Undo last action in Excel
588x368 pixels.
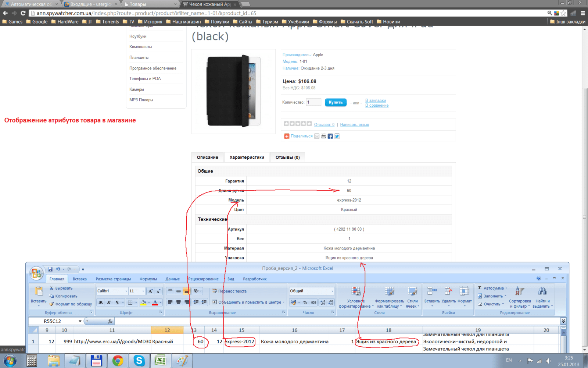click(58, 269)
